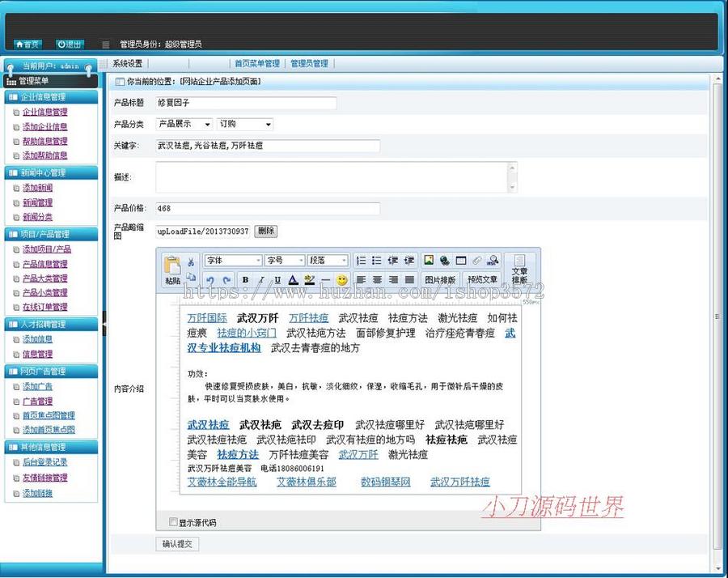Click the 预览文章 preview button
Image resolution: width=728 pixels, height=578 pixels.
click(482, 280)
